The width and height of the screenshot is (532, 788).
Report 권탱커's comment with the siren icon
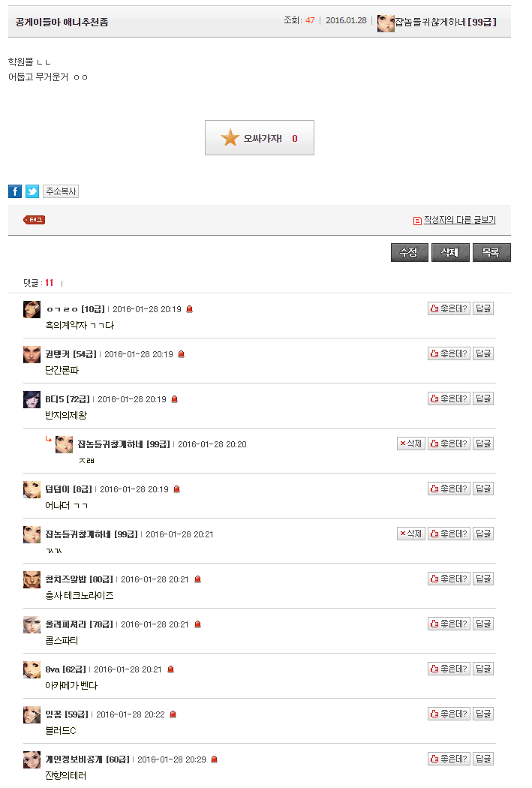pos(182,354)
